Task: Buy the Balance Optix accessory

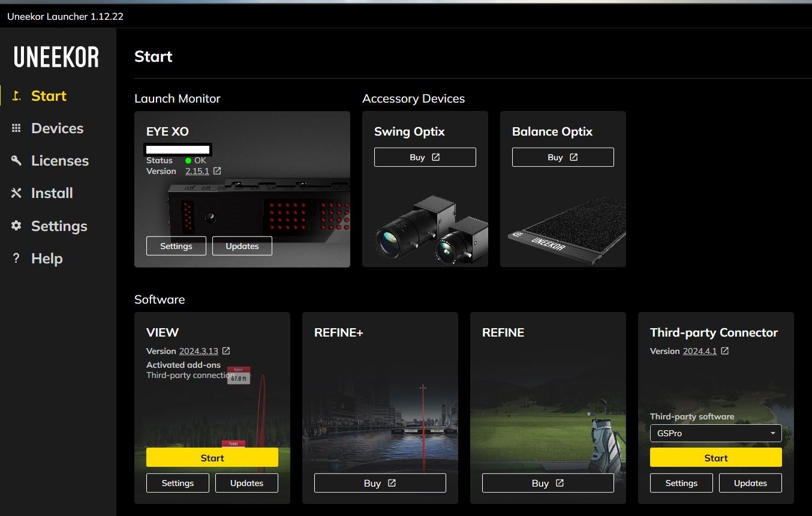Action: 563,157
